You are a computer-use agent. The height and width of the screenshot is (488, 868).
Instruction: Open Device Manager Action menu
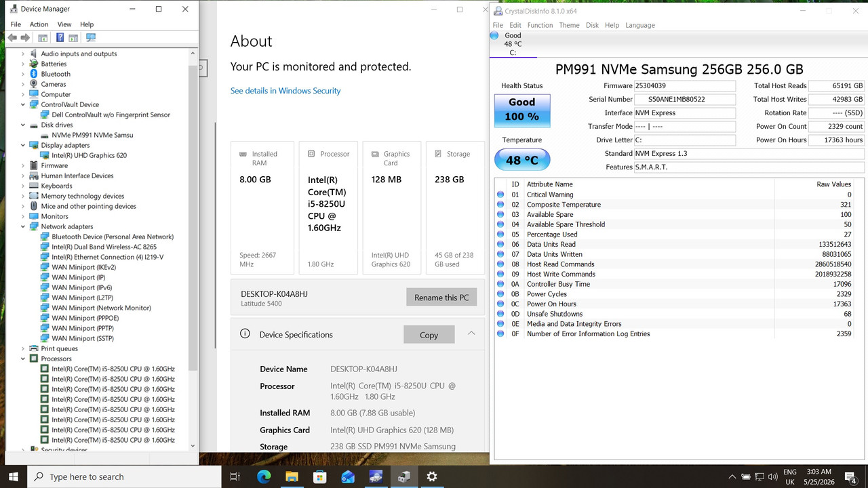tap(39, 24)
